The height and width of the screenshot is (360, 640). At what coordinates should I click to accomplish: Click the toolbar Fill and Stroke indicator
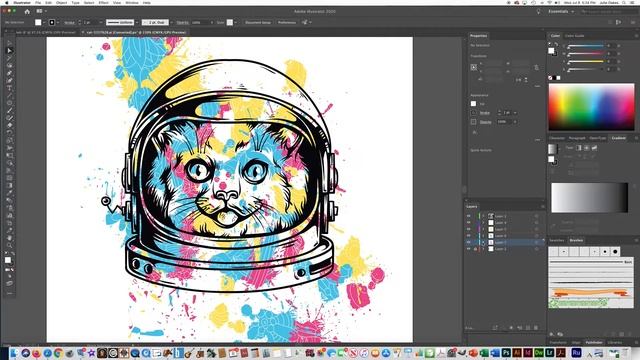(x=8, y=260)
